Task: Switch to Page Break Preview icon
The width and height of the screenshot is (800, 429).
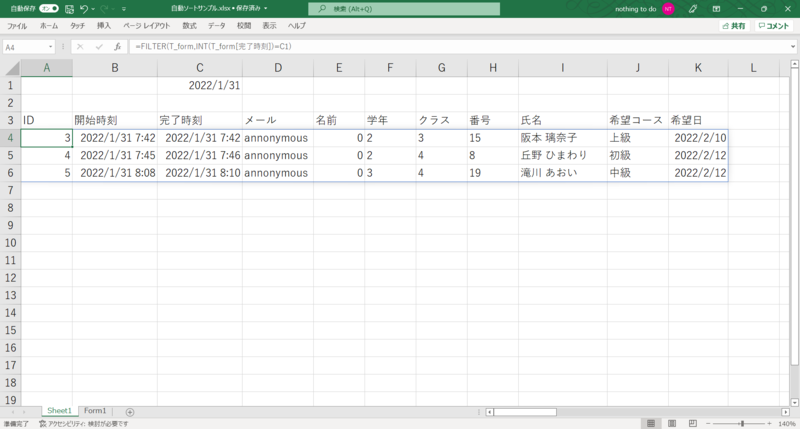Action: pos(692,423)
